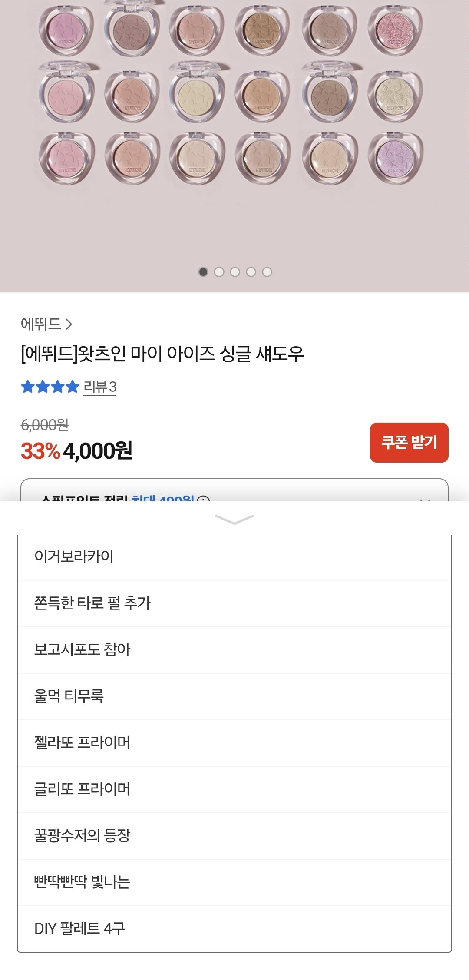
Task: Click the info icon beside 최대 400원
Action: 203,499
